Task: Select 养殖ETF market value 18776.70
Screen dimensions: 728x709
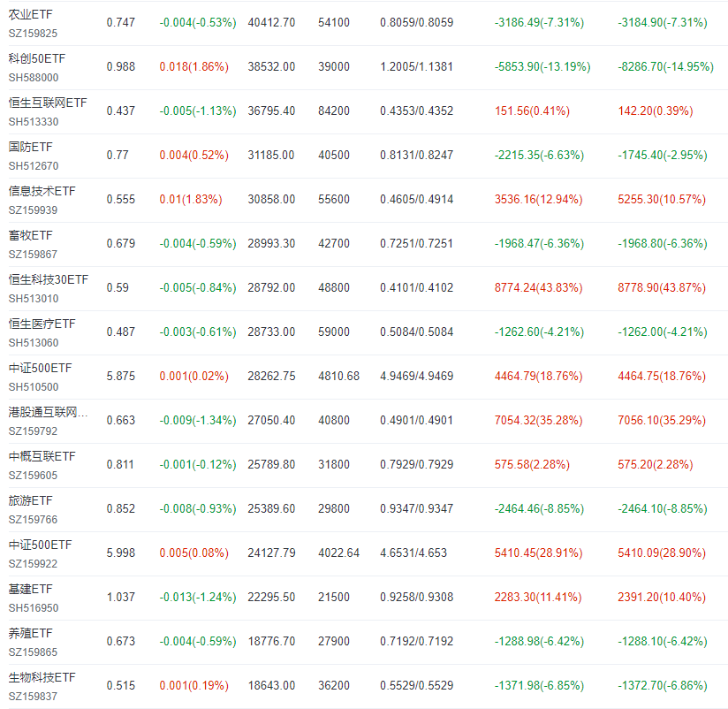Action: click(271, 641)
